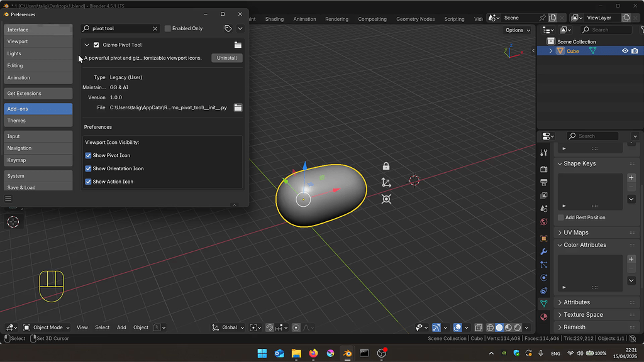This screenshot has height=362, width=644.
Task: Open the Scene properties tab
Action: point(544,209)
